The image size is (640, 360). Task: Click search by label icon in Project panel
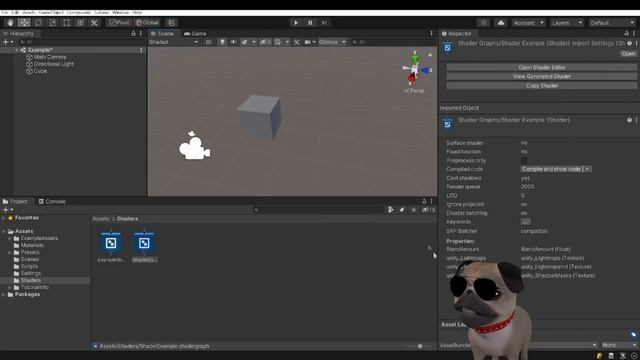tap(402, 210)
